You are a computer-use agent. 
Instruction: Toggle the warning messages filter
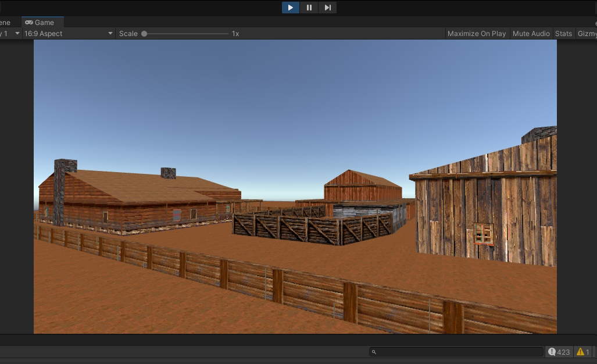click(583, 352)
